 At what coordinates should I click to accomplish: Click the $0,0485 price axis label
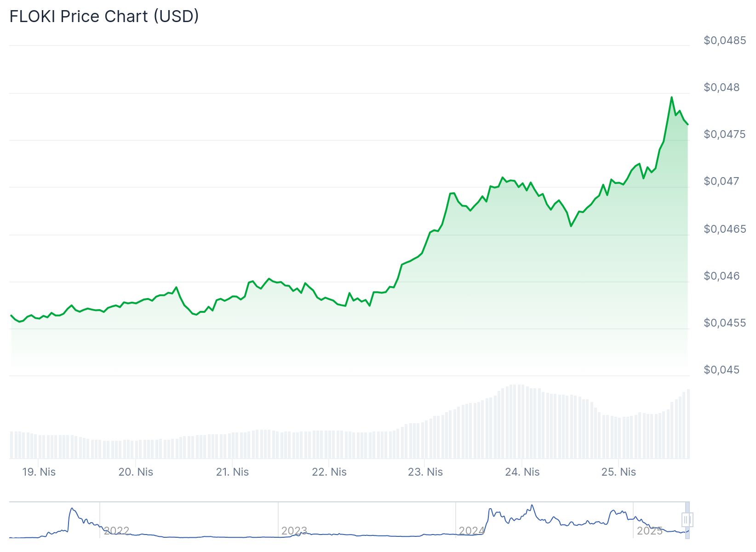coord(725,40)
